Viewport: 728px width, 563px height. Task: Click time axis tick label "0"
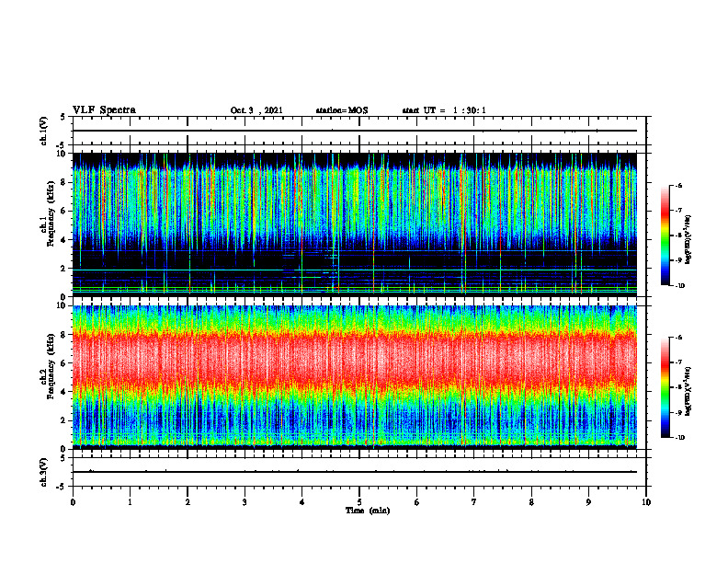pyautogui.click(x=73, y=502)
